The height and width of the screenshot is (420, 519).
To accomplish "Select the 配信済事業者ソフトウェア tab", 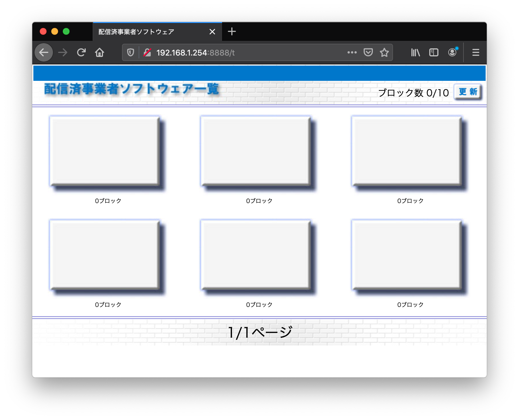I will coord(157,32).
